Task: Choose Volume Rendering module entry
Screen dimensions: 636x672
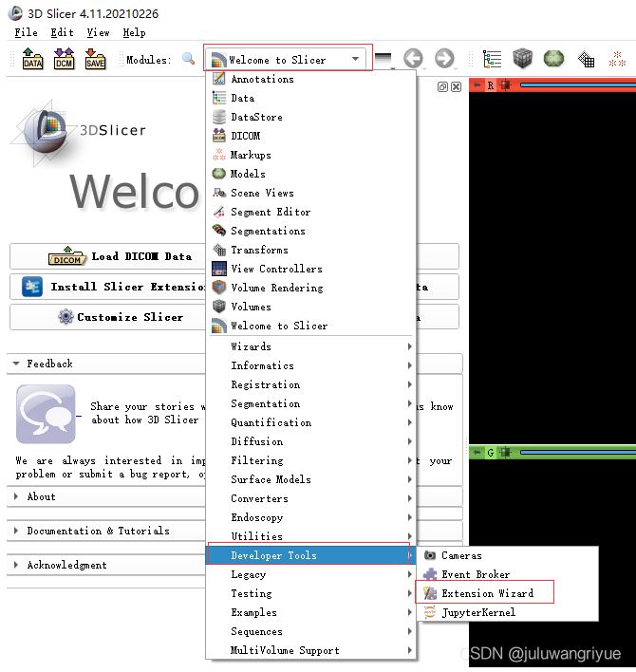Action: (310, 288)
